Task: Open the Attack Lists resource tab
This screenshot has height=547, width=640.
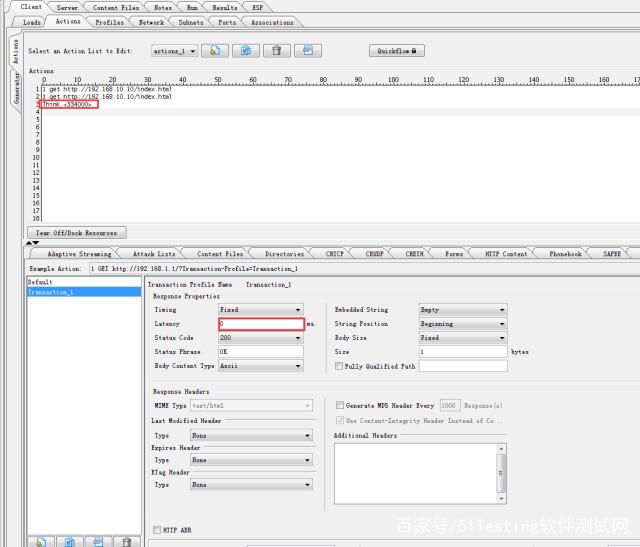Action: point(154,254)
